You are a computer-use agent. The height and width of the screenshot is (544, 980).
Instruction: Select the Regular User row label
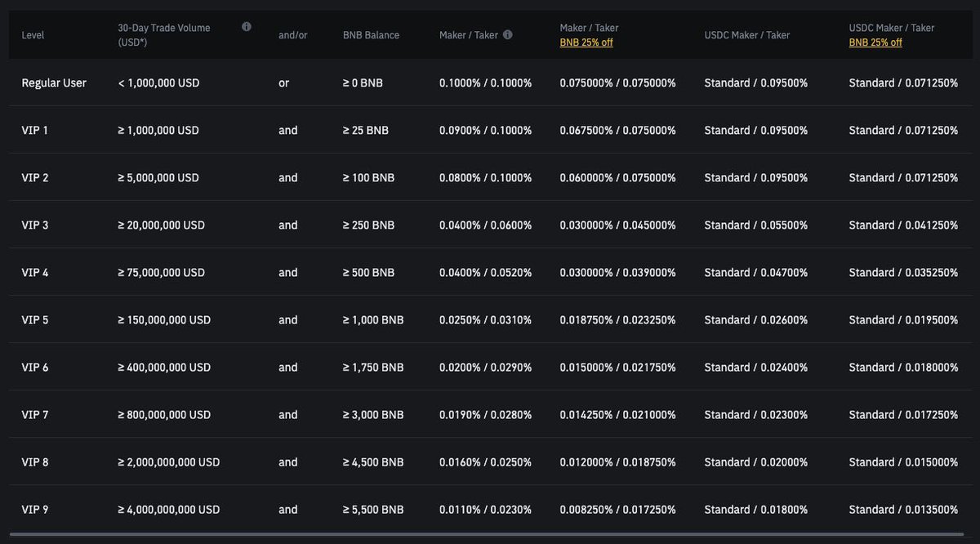click(x=54, y=82)
